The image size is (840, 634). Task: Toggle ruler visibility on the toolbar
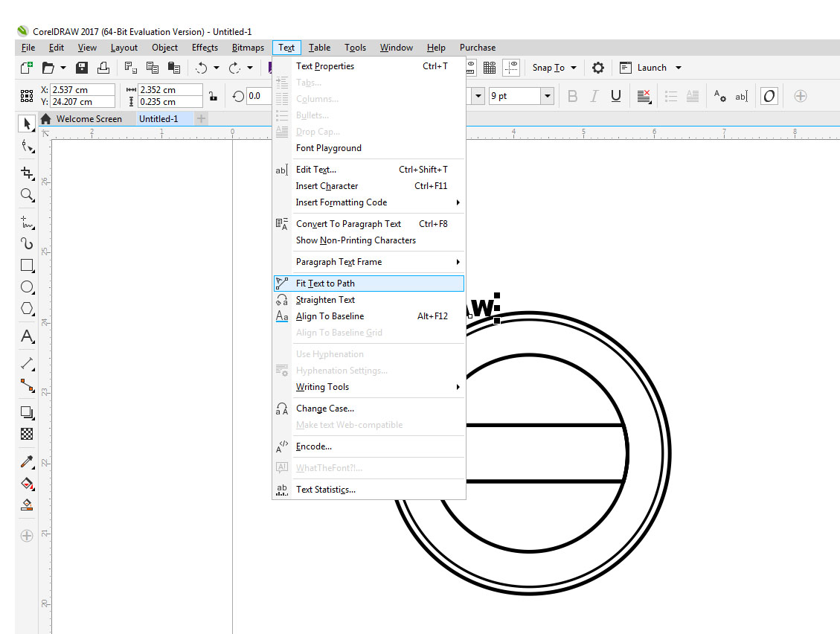click(471, 67)
